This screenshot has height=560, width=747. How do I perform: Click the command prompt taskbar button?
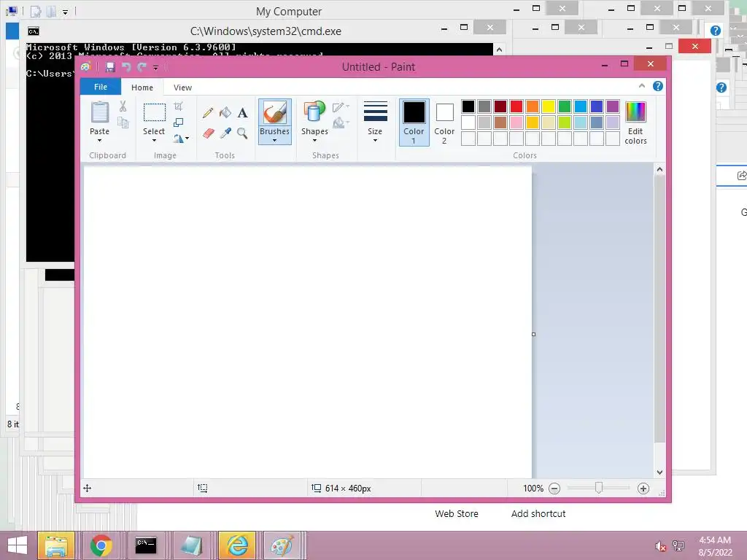[x=146, y=545]
